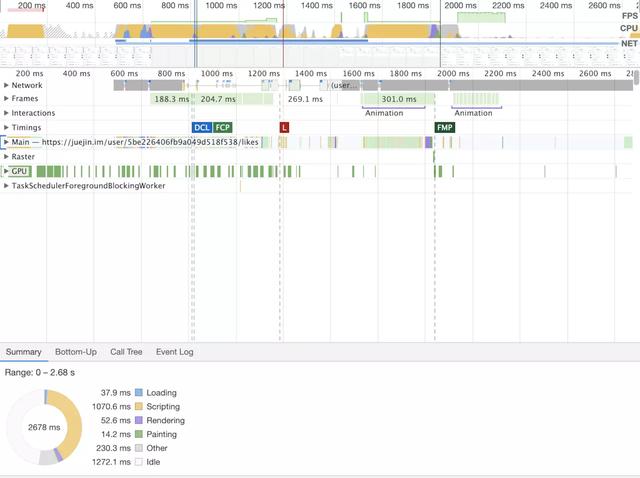Click the Timings track label
640x478 pixels.
pyautogui.click(x=26, y=128)
